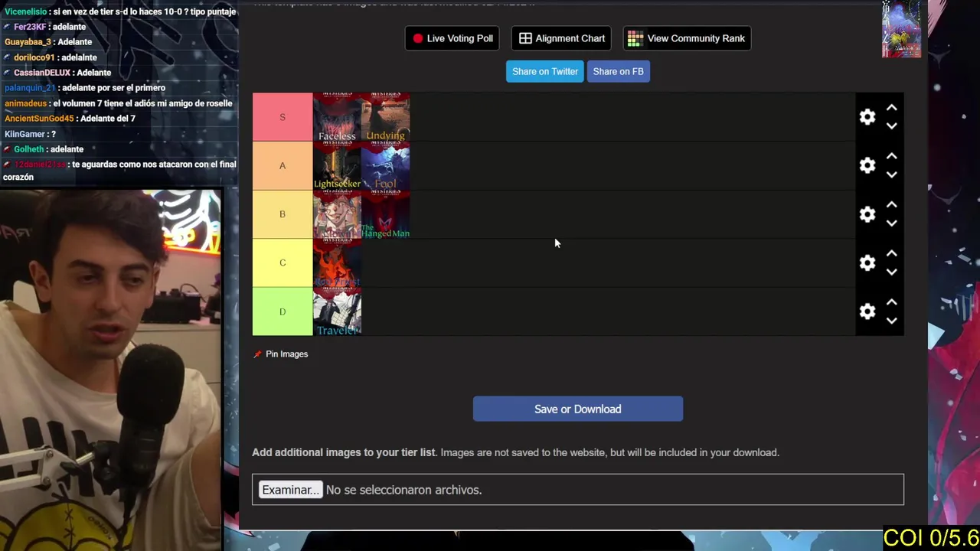980x551 pixels.
Task: View Community Rank
Action: point(687,38)
